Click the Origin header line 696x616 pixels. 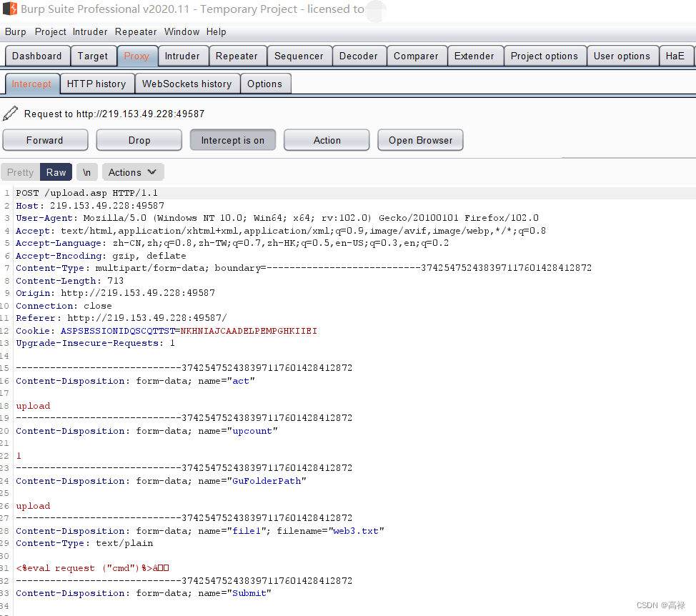[x=116, y=293]
